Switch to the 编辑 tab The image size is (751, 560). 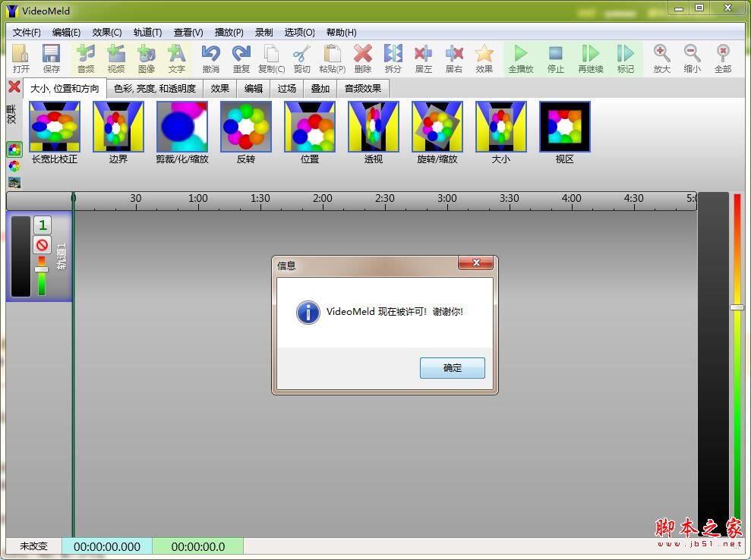(254, 89)
